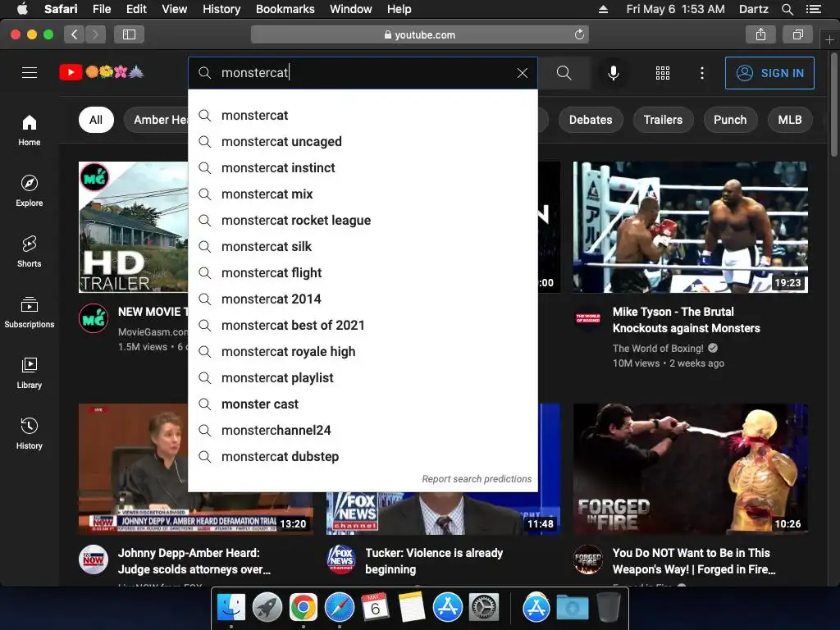Screen dimensions: 840x630
Task: Select the Debates filter chip
Action: click(591, 120)
